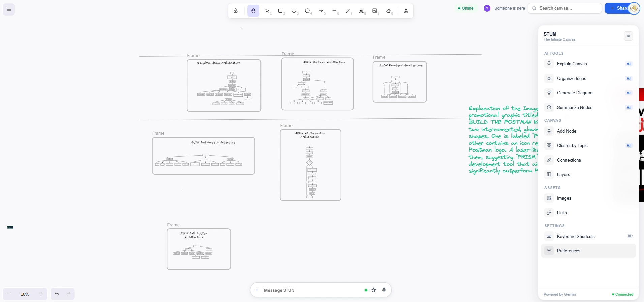The width and height of the screenshot is (644, 302).
Task: Open Connections panel item
Action: point(588,160)
